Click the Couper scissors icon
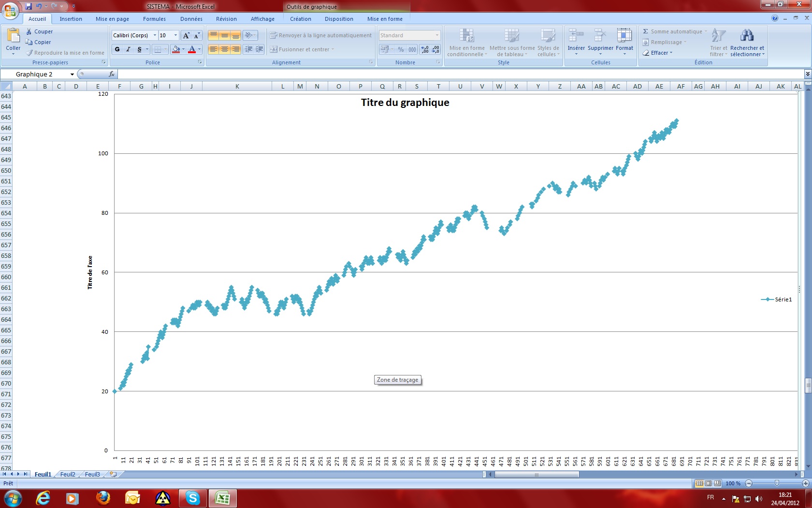812x508 pixels. [29, 31]
